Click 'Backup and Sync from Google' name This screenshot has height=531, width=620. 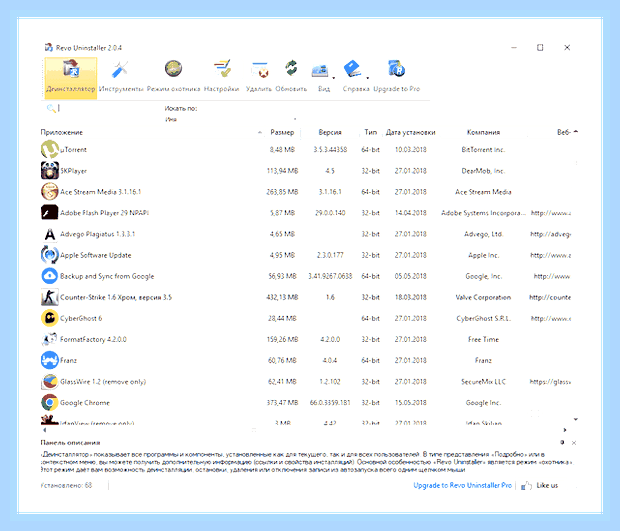[107, 276]
